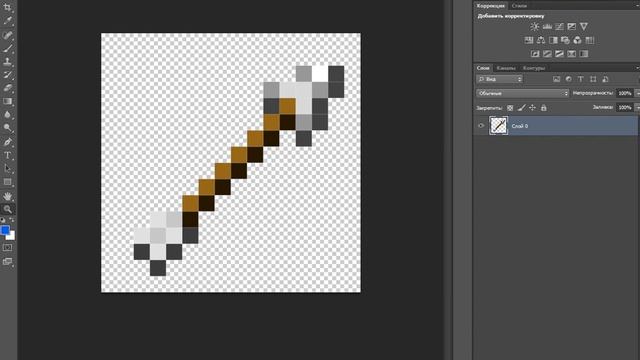Add a Channel Mixer adjustment

coord(577,40)
